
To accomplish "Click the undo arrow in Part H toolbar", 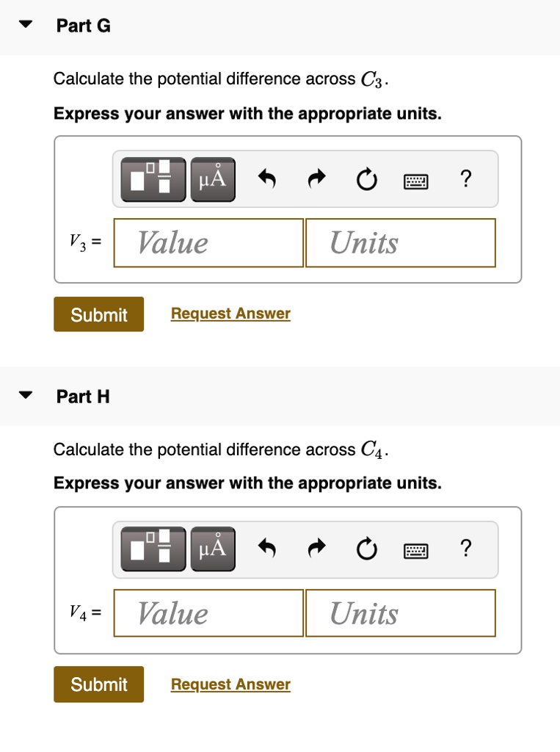I will click(266, 549).
